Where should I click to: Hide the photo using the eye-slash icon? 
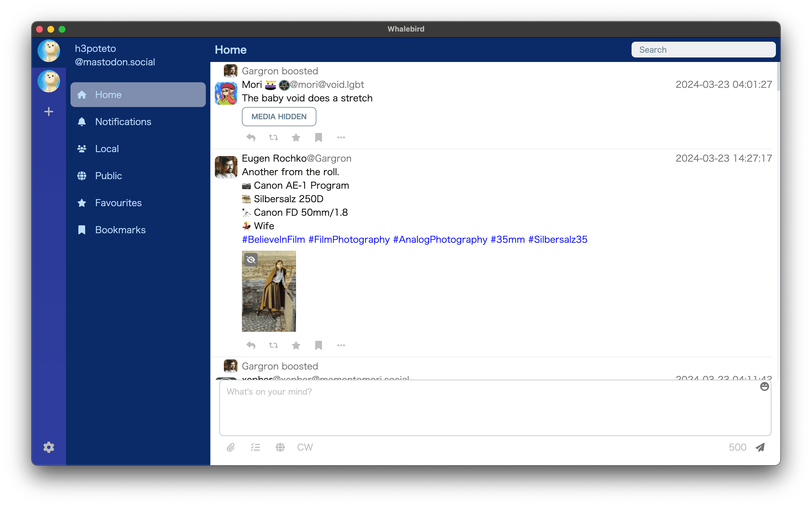tap(251, 259)
